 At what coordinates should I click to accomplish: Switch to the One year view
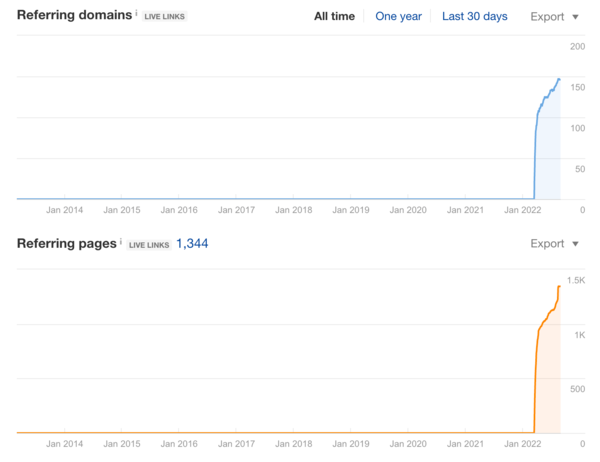398,16
